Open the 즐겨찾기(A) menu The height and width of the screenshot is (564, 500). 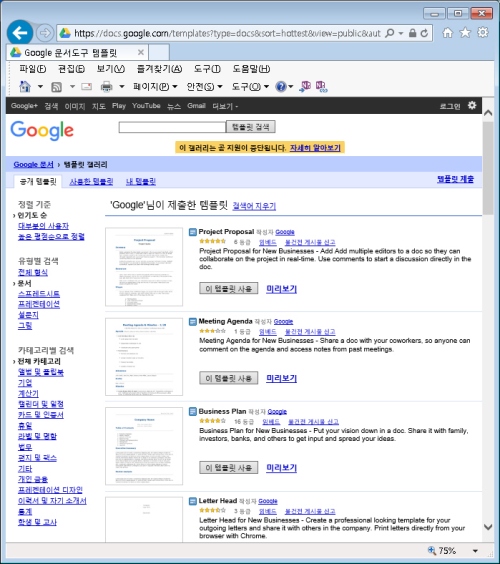(x=159, y=69)
